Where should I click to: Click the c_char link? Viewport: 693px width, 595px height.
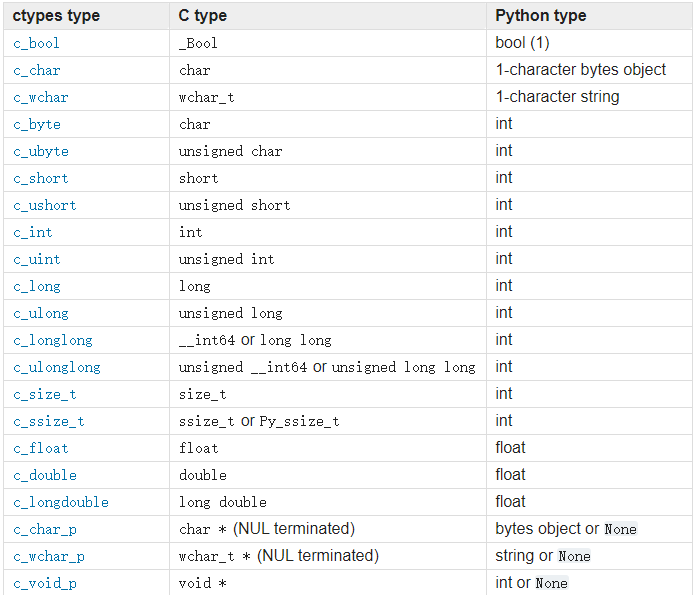pos(36,71)
